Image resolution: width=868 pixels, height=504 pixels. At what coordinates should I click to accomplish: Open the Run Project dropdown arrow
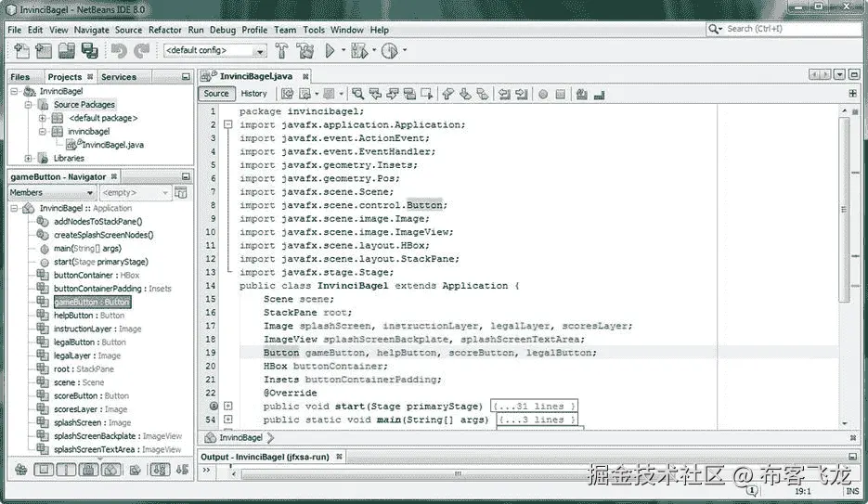click(x=343, y=50)
